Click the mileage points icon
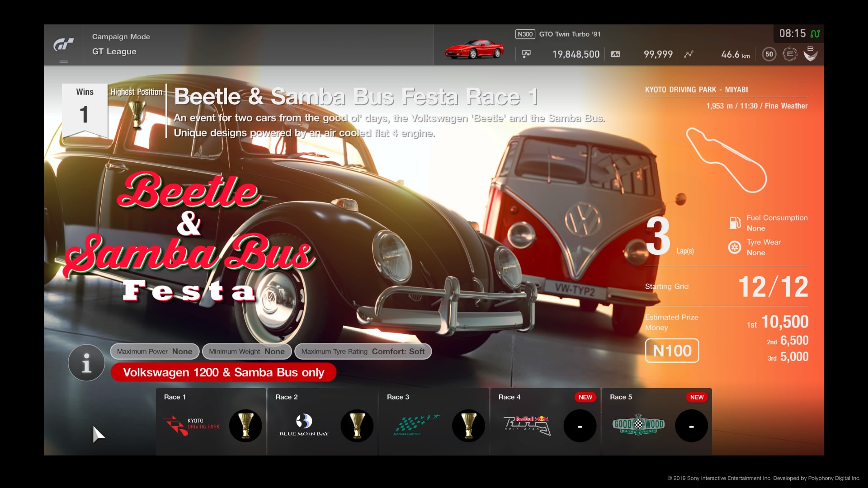 pos(615,54)
